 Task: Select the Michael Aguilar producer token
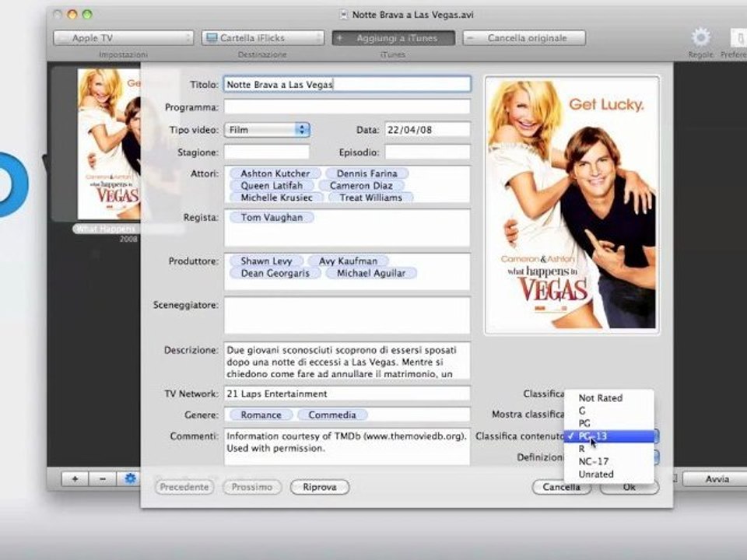click(371, 273)
